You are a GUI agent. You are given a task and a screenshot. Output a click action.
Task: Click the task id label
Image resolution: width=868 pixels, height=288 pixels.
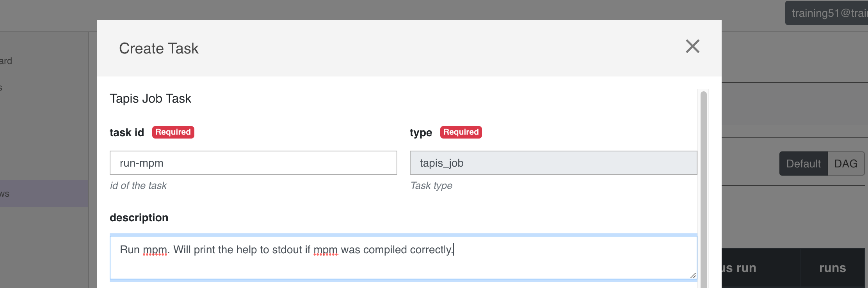pos(127,133)
